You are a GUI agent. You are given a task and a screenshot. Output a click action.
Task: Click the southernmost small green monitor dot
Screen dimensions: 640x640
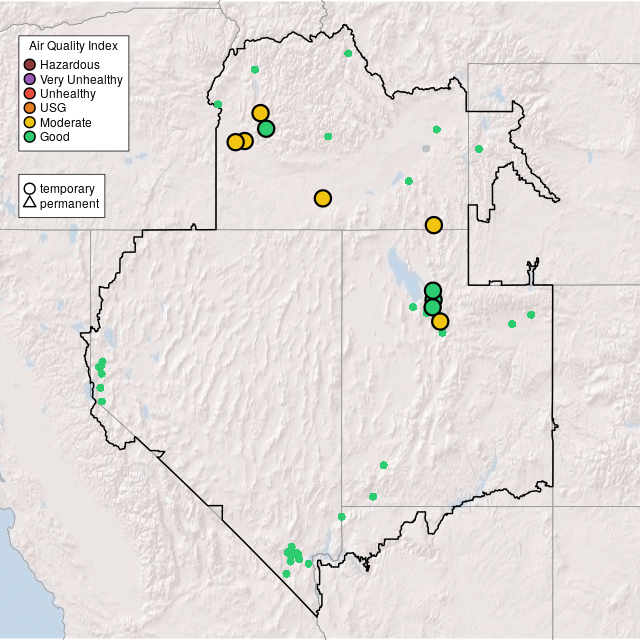coord(286,574)
